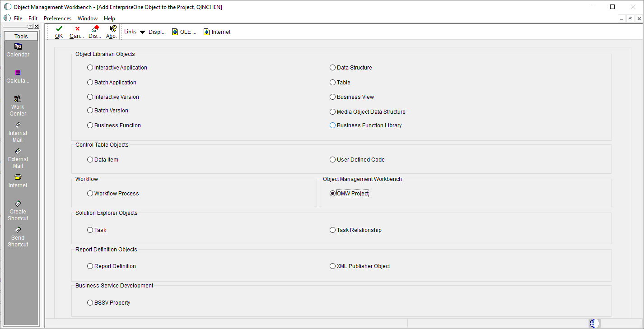
Task: Click Internet on the top toolbar
Action: pos(217,32)
